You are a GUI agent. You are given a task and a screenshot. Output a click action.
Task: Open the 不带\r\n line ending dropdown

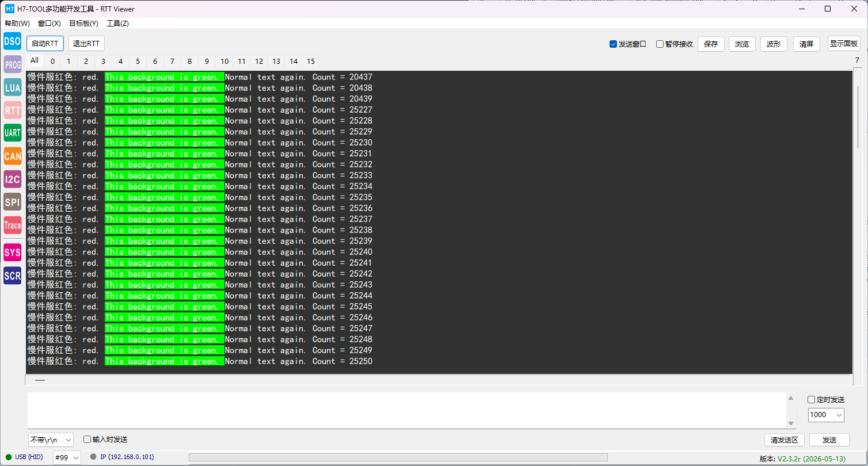click(x=51, y=440)
